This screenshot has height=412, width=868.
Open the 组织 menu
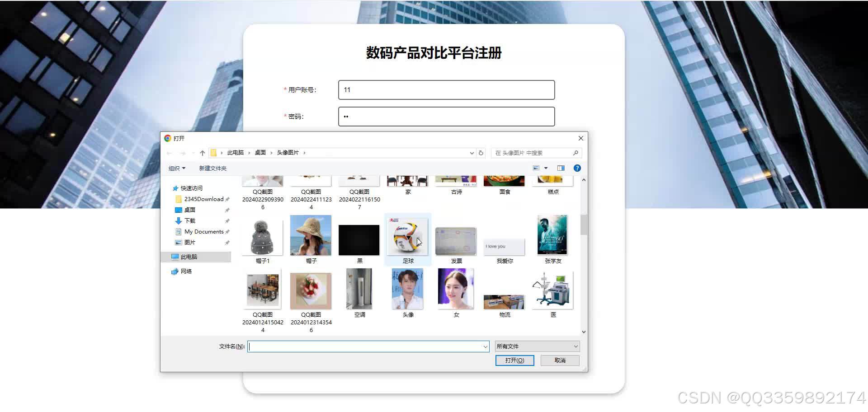click(x=177, y=168)
